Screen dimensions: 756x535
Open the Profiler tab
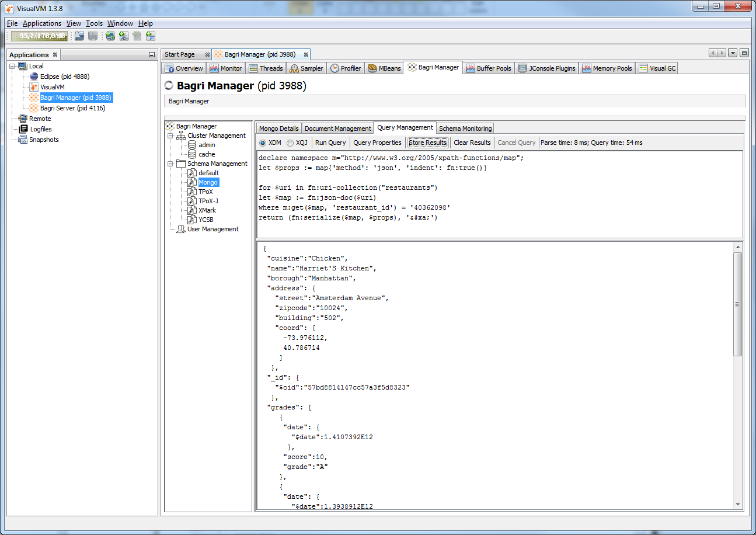click(x=346, y=68)
